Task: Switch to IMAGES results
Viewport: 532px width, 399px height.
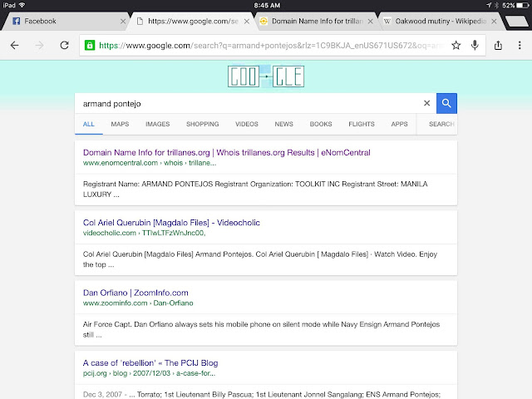Action: [x=157, y=124]
